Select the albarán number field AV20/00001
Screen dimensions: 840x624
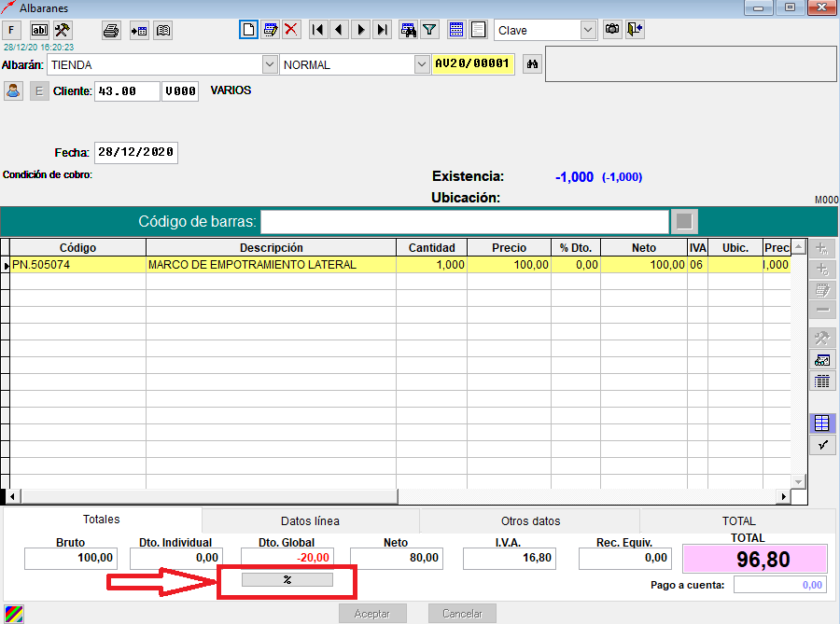[x=473, y=64]
